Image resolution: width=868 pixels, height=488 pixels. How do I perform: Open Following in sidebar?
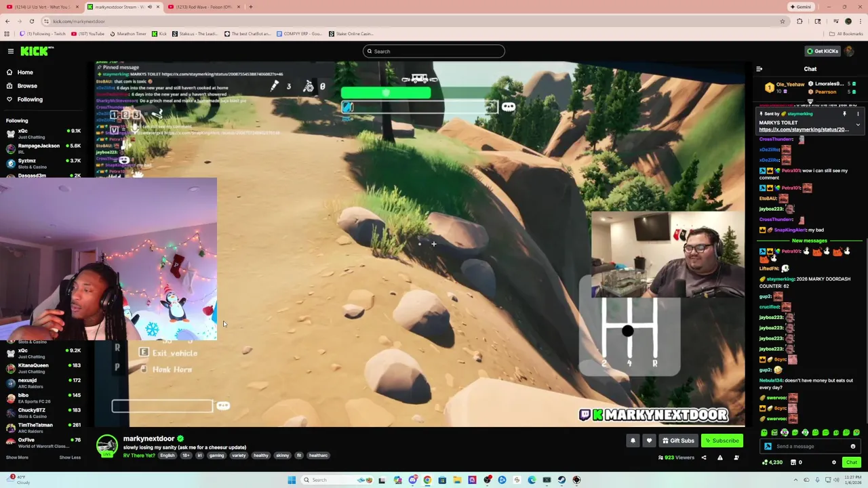pyautogui.click(x=30, y=100)
